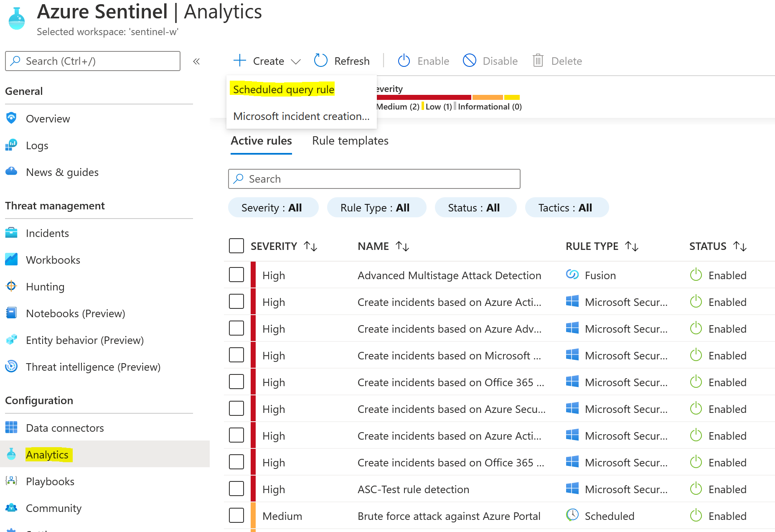Check the Advanced Multistage Attack Detection row

236,275
